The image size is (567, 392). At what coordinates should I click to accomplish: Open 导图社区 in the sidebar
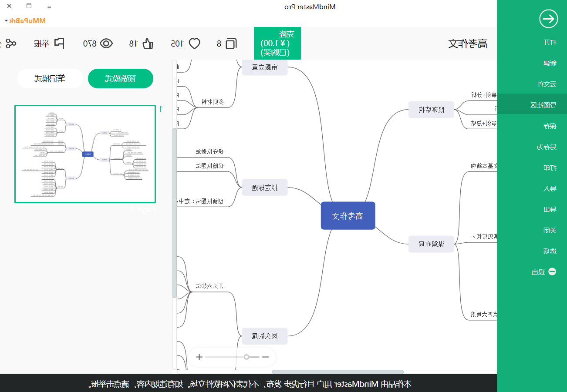click(543, 105)
